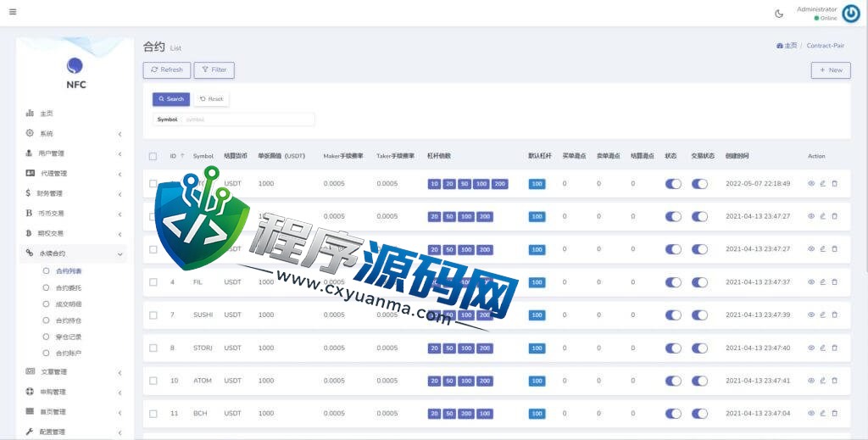
Task: Click the ID column sort arrow
Action: point(182,156)
